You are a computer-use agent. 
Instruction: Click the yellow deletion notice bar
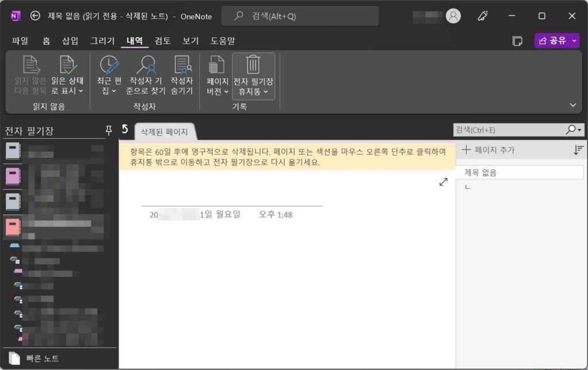(x=287, y=157)
